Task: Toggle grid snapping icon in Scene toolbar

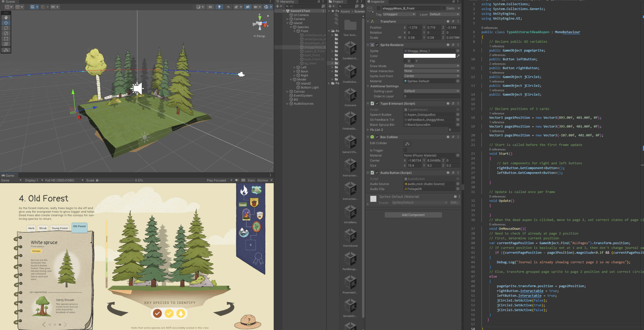Action: click(43, 7)
